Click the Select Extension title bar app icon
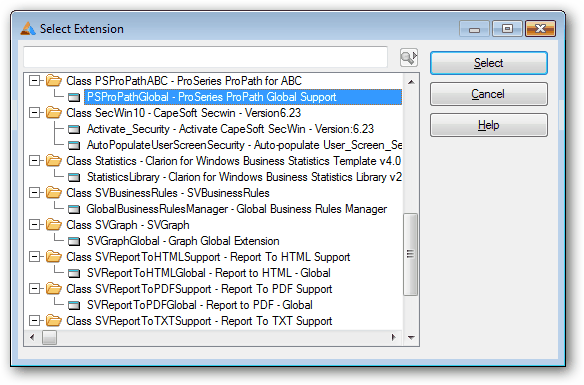Image resolution: width=584 pixels, height=385 pixels. click(28, 29)
